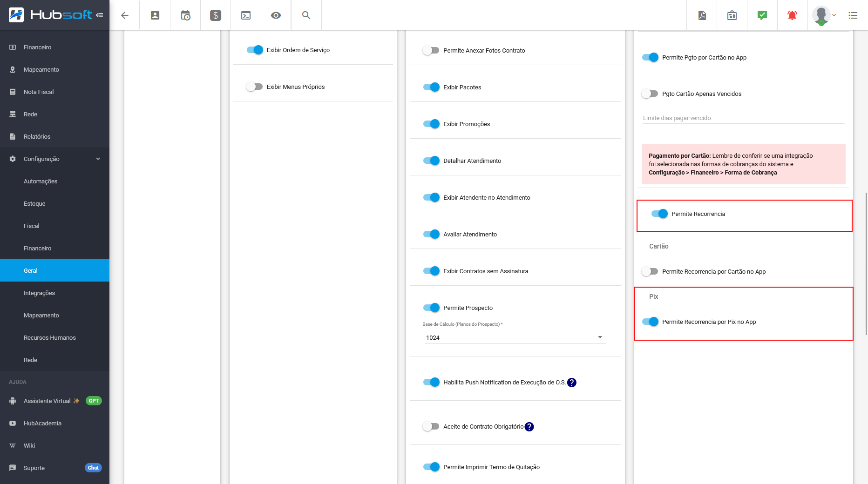Viewport: 868px width, 484px height.
Task: Collapse the sidebar using Hubsoft arrow icon
Action: point(99,15)
